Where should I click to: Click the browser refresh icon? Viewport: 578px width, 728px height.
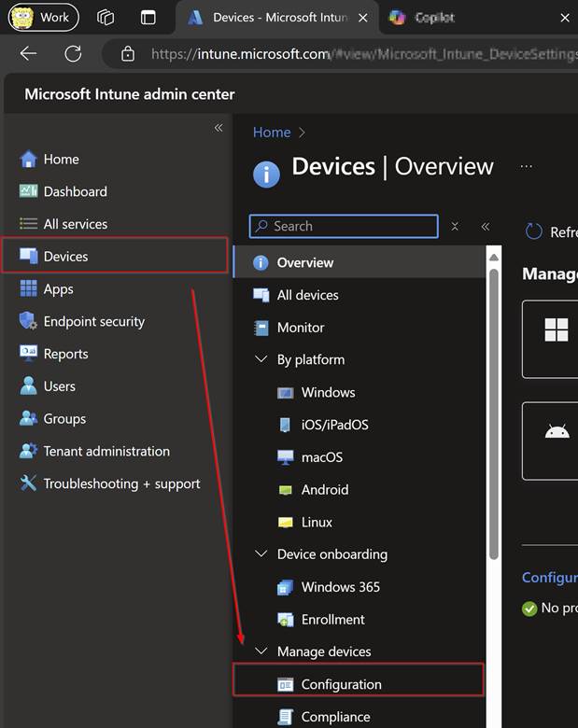pos(73,54)
